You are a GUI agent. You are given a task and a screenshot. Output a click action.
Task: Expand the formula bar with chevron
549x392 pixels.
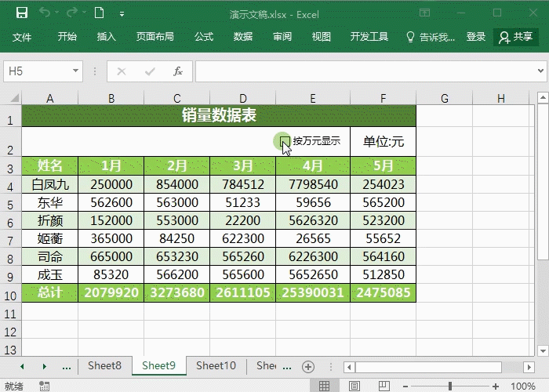(x=540, y=71)
